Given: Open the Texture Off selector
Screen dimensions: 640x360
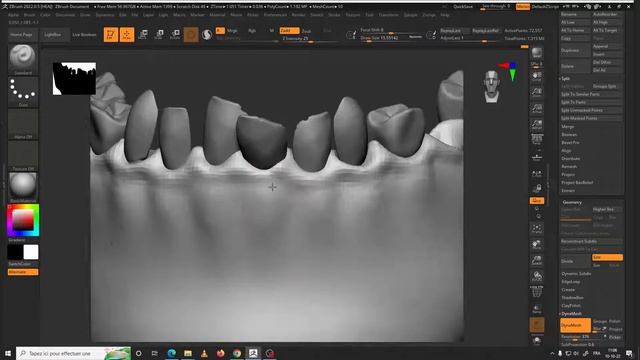Looking at the screenshot, I should (x=23, y=156).
